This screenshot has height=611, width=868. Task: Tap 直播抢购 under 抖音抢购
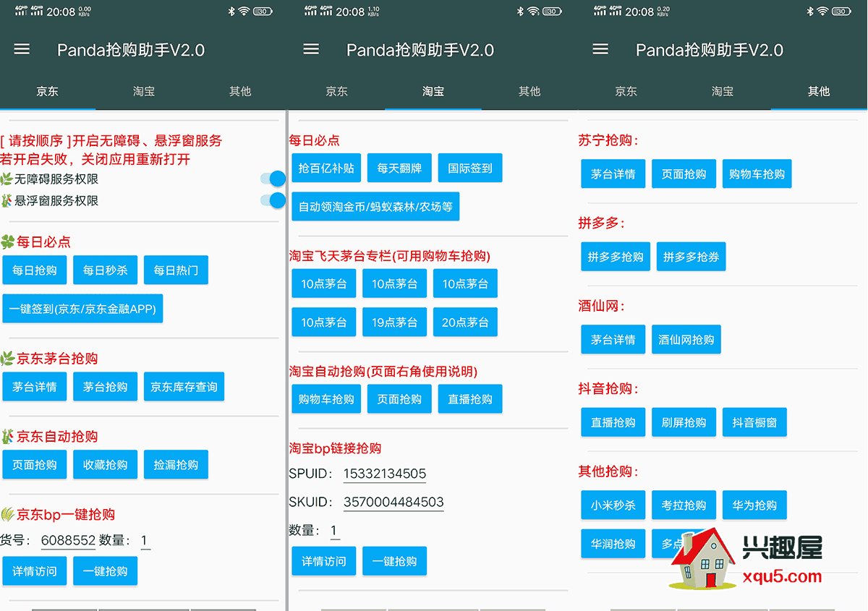(x=613, y=422)
